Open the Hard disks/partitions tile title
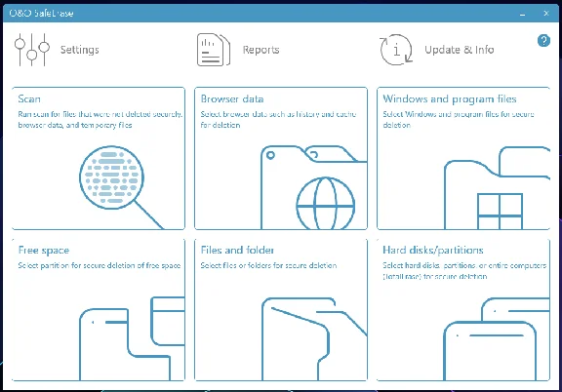562x392 pixels. click(x=433, y=250)
